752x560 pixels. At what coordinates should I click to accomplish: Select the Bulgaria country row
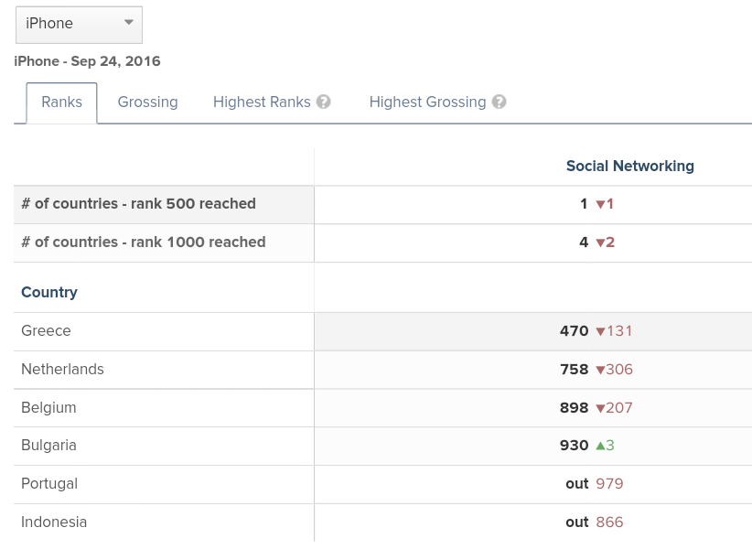pyautogui.click(x=48, y=446)
